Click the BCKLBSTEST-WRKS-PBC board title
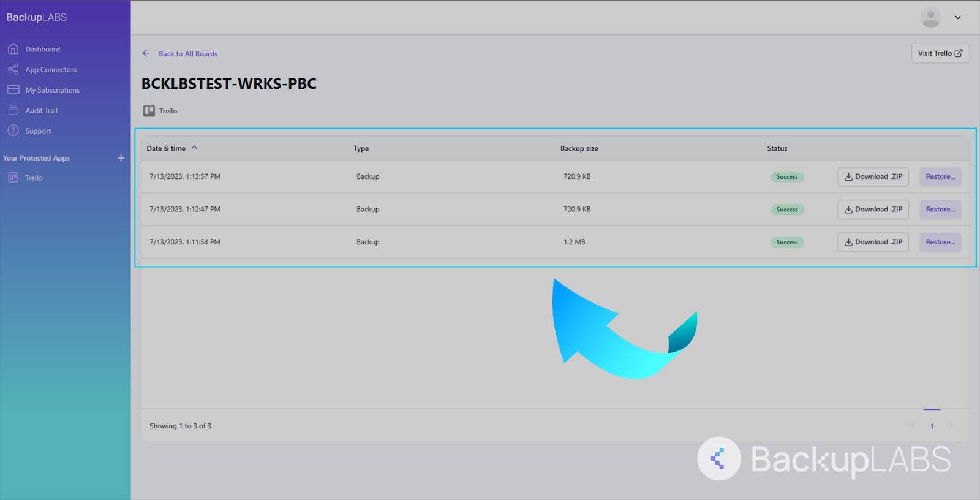This screenshot has height=500, width=980. [229, 84]
